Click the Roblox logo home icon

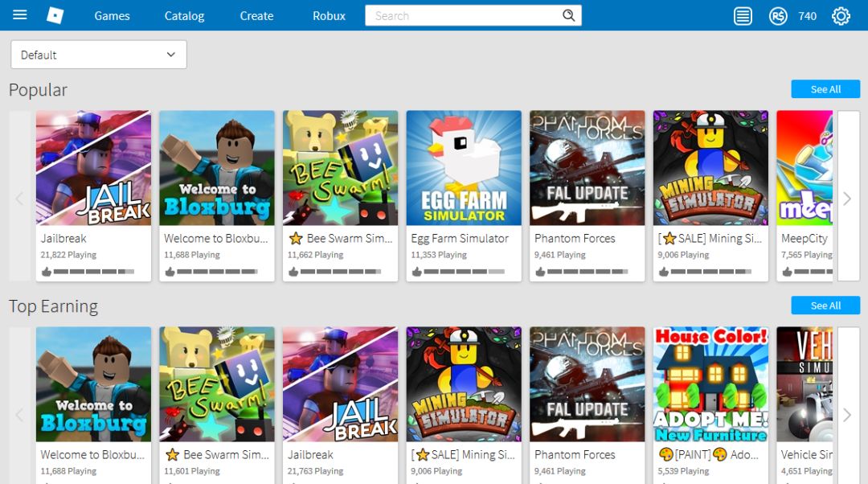tap(55, 15)
